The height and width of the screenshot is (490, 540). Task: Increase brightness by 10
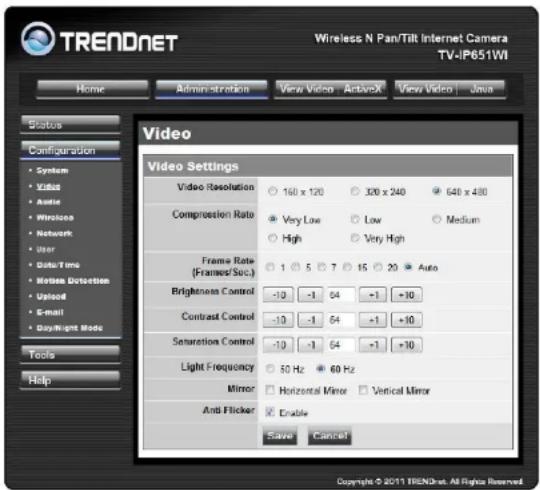pyautogui.click(x=406, y=295)
